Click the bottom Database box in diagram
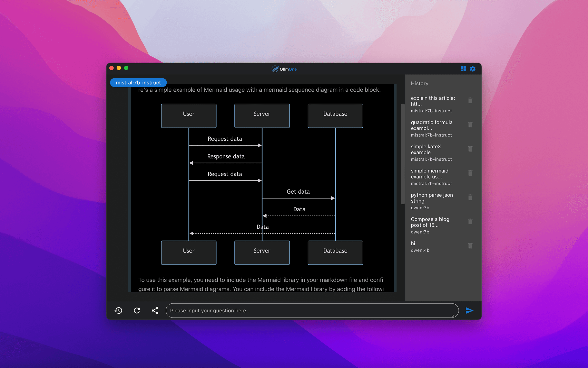Screen dimensions: 588x368 (335, 253)
